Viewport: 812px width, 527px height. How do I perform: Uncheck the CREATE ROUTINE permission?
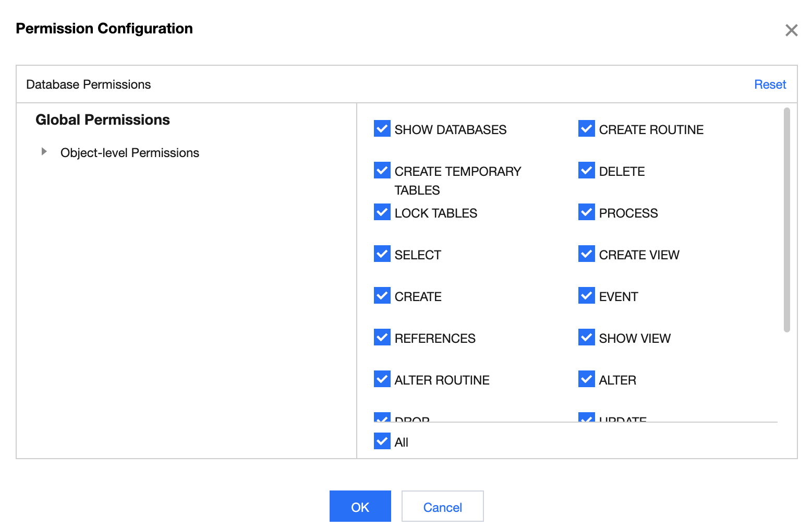point(587,128)
